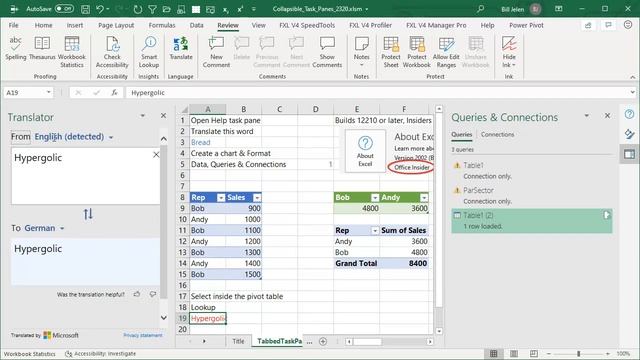This screenshot has height=360, width=640.
Task: Click Protect Sheet
Action: coord(391,52)
